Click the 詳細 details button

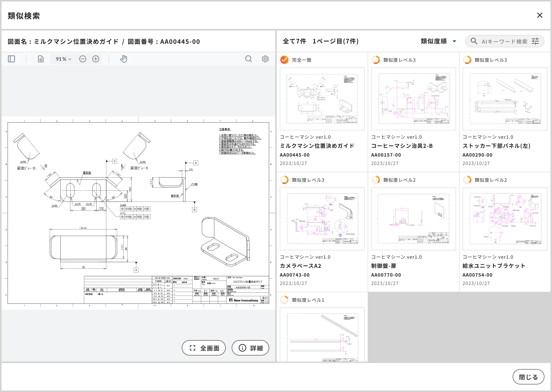[250, 348]
